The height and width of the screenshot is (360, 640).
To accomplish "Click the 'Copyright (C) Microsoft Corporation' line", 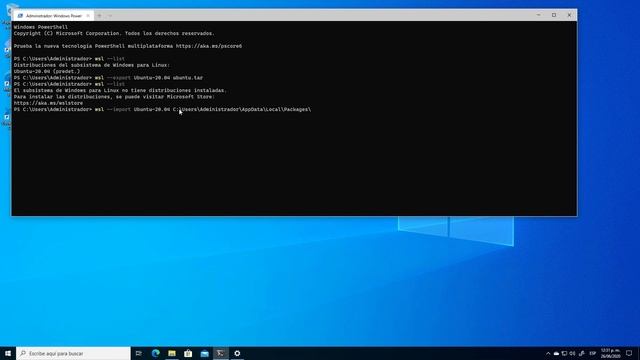I will 114,33.
